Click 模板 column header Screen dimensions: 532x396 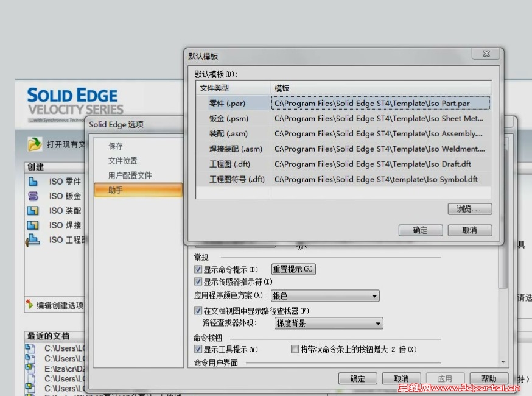click(x=380, y=88)
